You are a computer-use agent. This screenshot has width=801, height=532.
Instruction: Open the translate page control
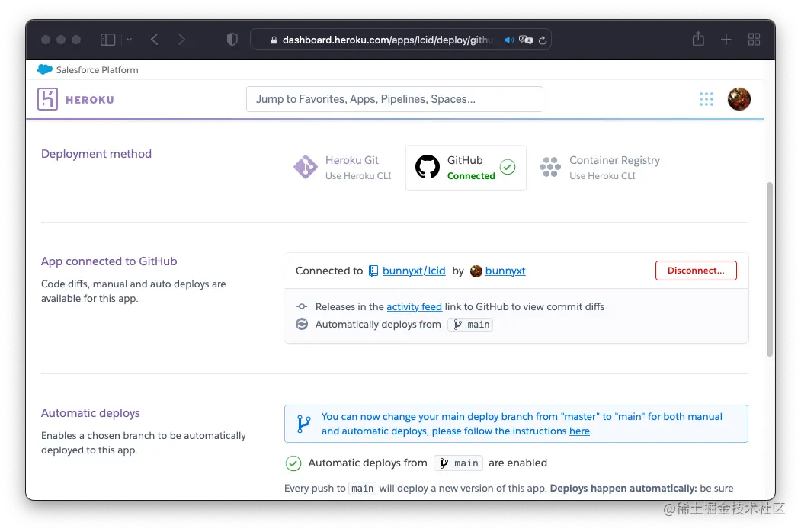pyautogui.click(x=524, y=39)
